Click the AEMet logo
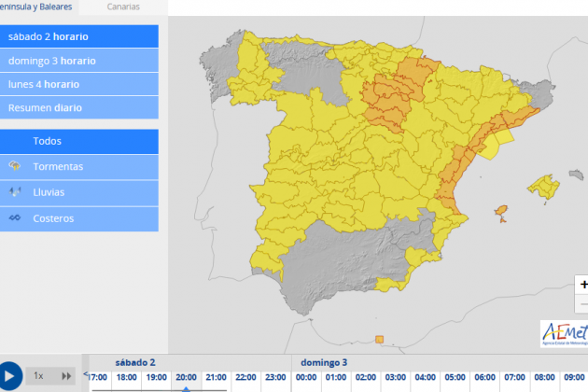The height and width of the screenshot is (392, 588). [x=563, y=333]
